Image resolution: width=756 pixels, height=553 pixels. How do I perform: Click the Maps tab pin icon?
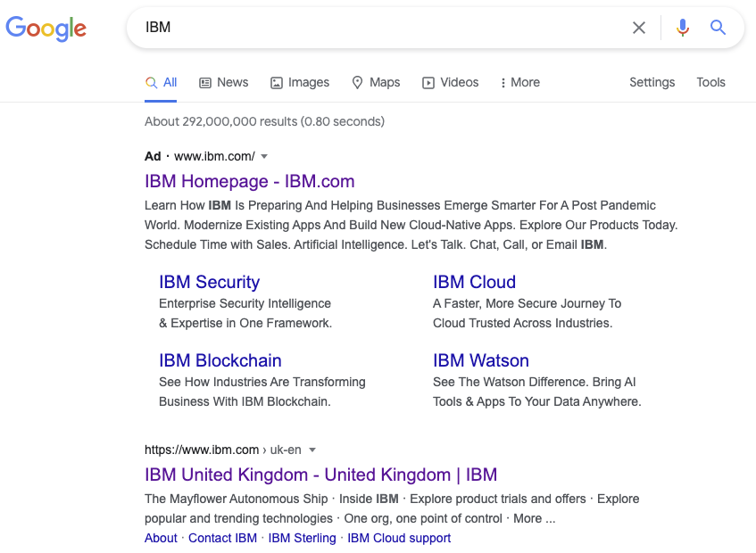(x=357, y=83)
